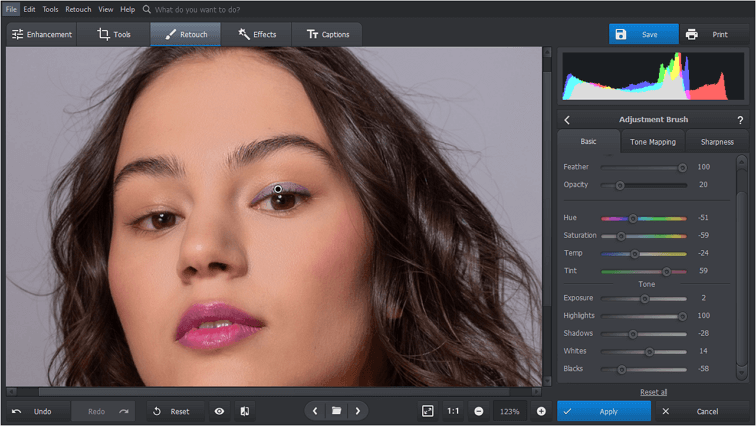Adjust the Tint slider
The height and width of the screenshot is (426, 756).
644,271
